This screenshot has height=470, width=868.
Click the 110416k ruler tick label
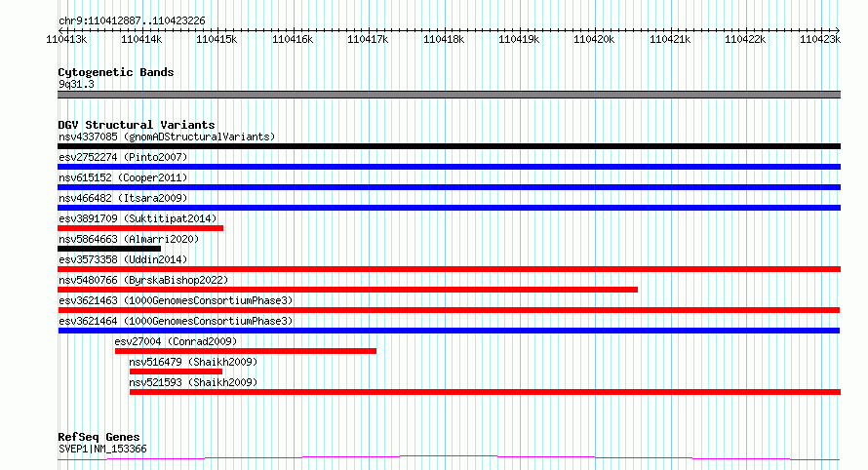[x=293, y=39]
